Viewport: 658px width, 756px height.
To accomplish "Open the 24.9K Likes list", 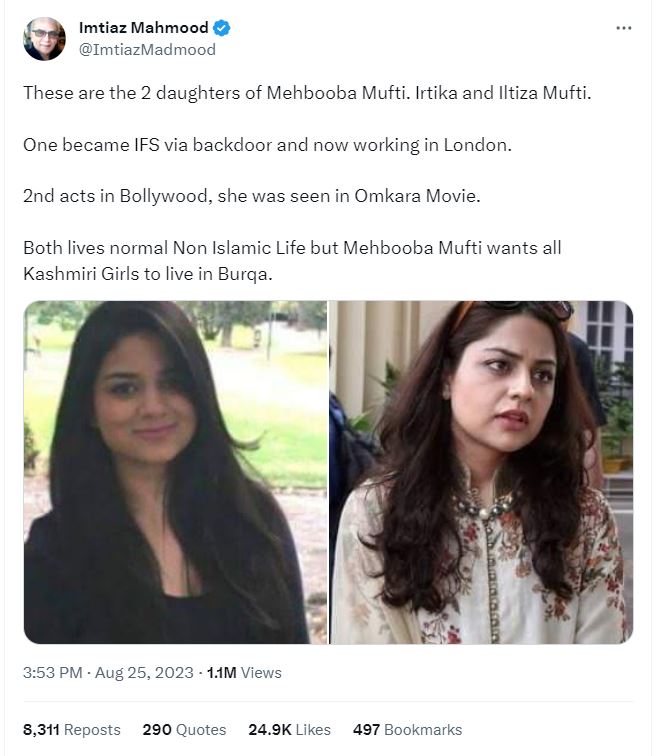I will click(291, 730).
